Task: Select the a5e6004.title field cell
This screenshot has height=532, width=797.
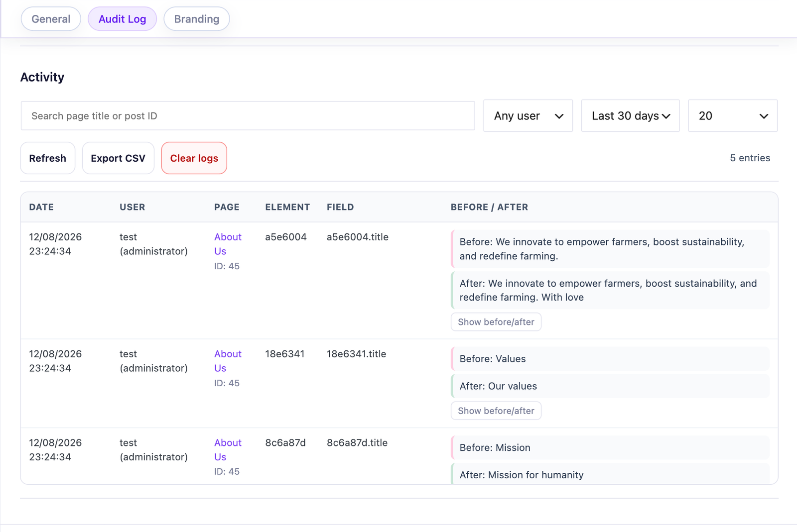Action: (358, 237)
